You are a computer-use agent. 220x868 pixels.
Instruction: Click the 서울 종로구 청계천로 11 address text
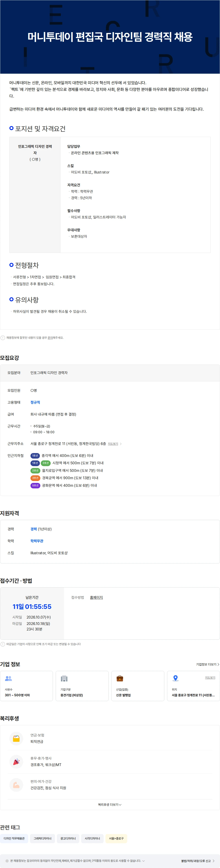tap(68, 444)
